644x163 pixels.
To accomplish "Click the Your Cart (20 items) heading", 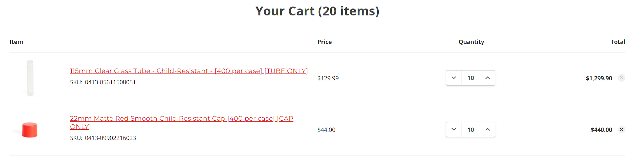I will tap(317, 11).
